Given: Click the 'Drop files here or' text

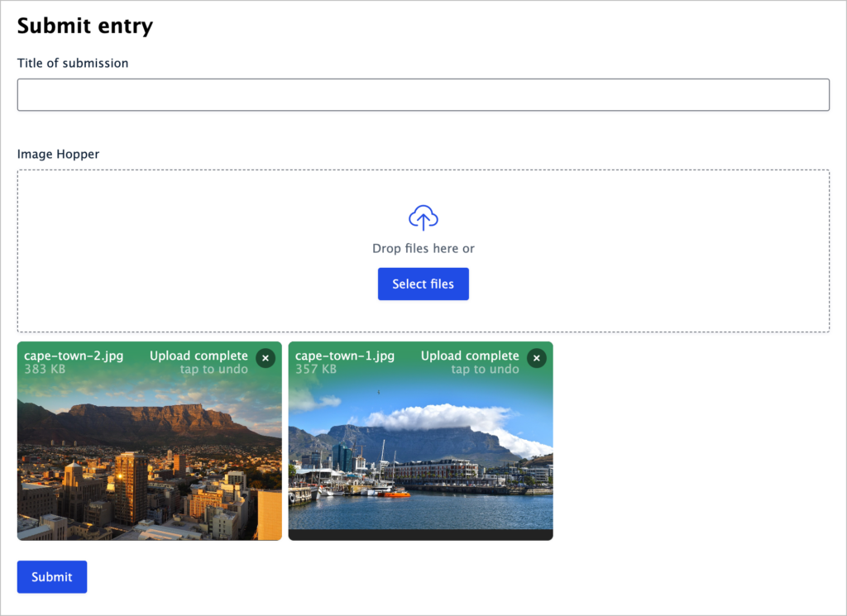Looking at the screenshot, I should [423, 248].
